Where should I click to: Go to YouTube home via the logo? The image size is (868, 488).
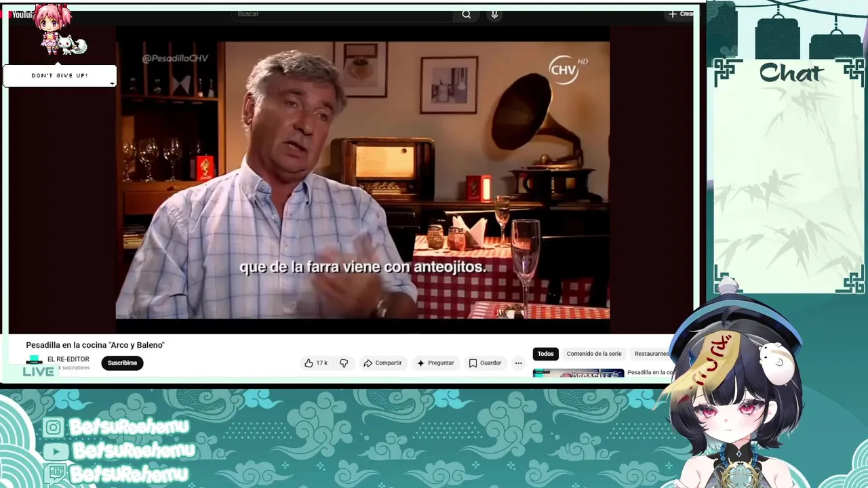[22, 14]
